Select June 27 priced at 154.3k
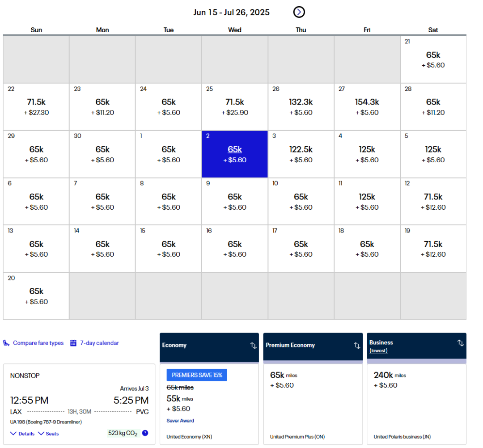 [x=367, y=106]
